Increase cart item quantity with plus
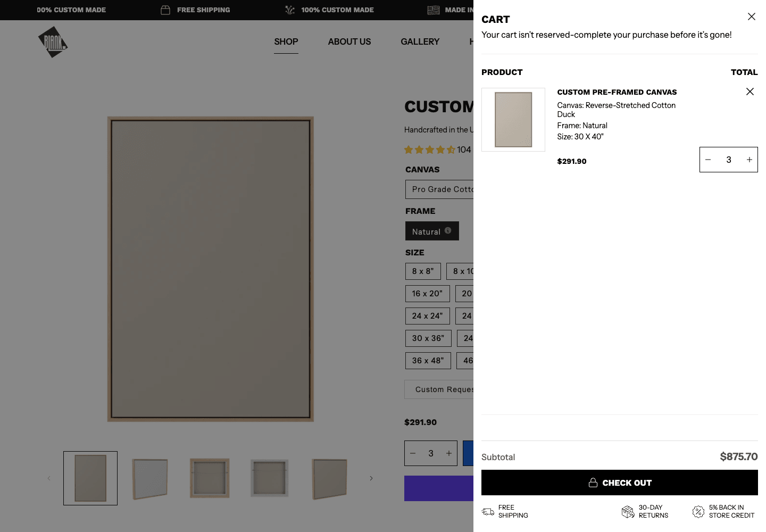 (749, 160)
